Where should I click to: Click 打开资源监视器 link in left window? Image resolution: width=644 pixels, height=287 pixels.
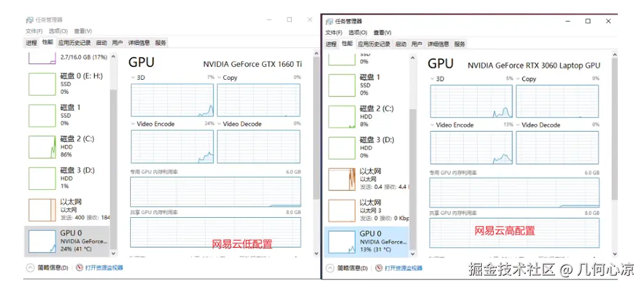point(100,268)
